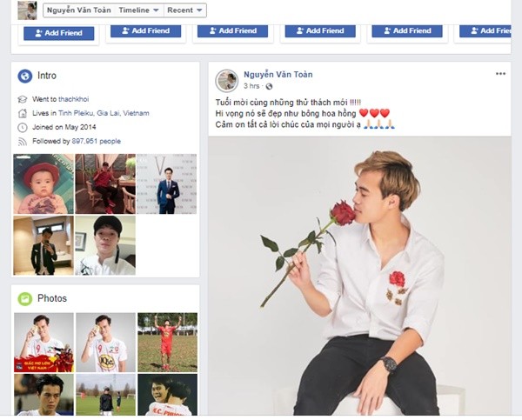The image size is (522, 420).
Task: Open the blue suit featured photo
Action: coord(166,183)
